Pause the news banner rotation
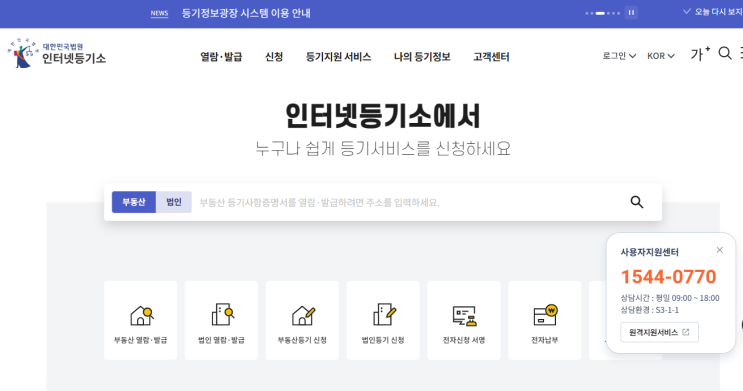Image resolution: width=743 pixels, height=391 pixels. tap(631, 13)
